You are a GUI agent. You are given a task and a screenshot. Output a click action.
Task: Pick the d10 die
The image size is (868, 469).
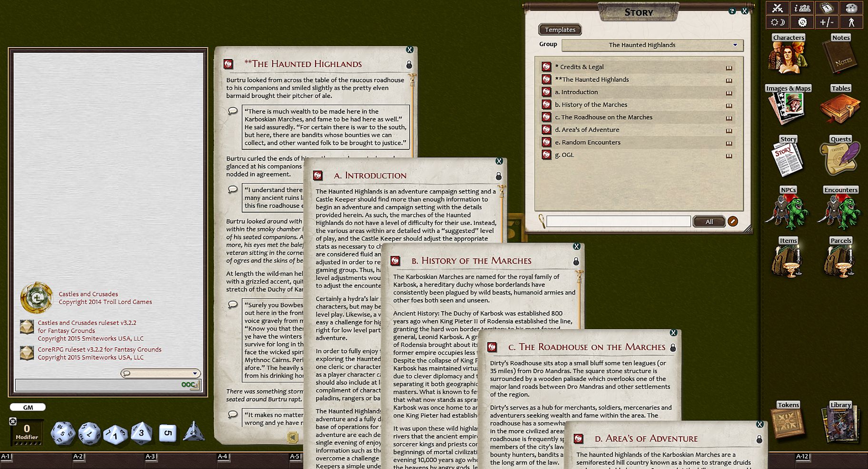[115, 434]
